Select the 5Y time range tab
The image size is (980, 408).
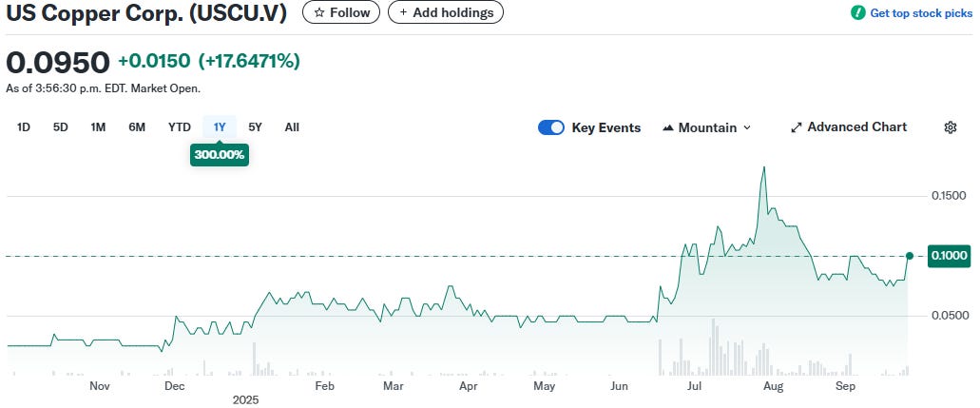point(255,127)
